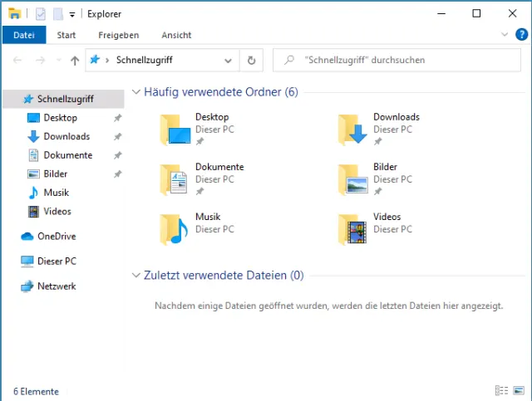Select Schnellzugriff in the navigation pane
The width and height of the screenshot is (532, 401).
pyautogui.click(x=63, y=99)
